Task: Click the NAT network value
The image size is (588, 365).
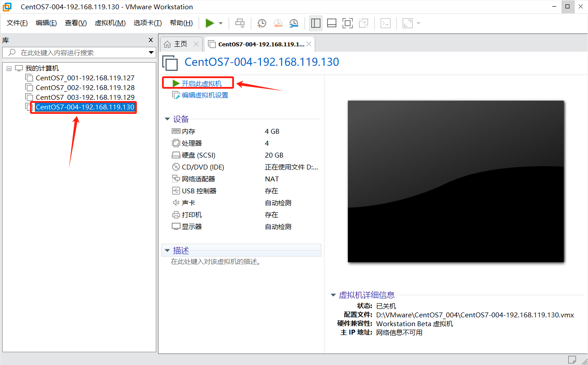Action: [272, 179]
